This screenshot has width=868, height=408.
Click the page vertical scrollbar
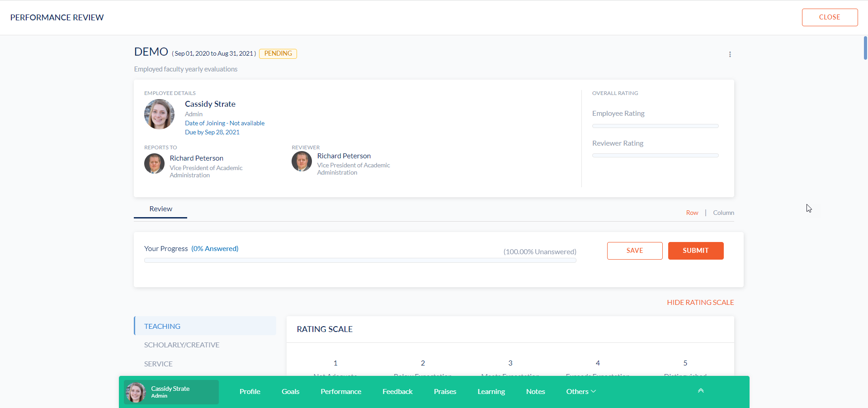click(x=865, y=48)
